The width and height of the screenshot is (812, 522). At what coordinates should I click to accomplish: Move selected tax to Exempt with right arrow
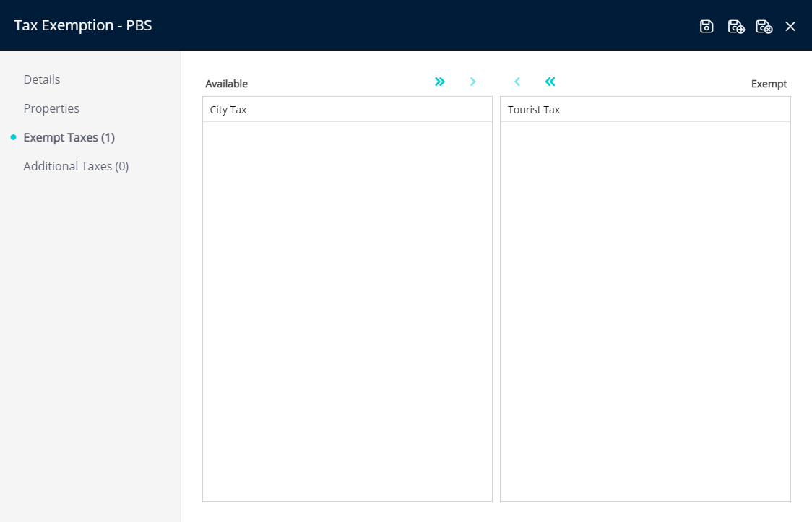(x=472, y=82)
